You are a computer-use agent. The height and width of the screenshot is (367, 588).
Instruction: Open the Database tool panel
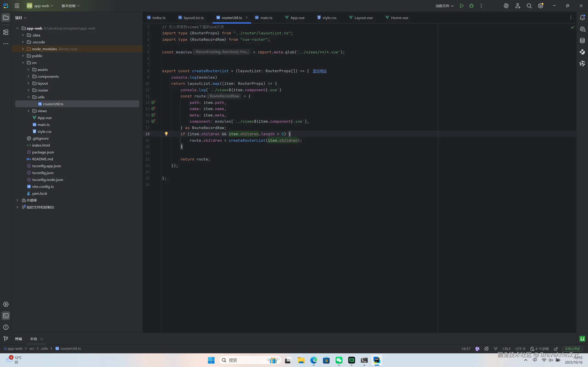point(582,41)
